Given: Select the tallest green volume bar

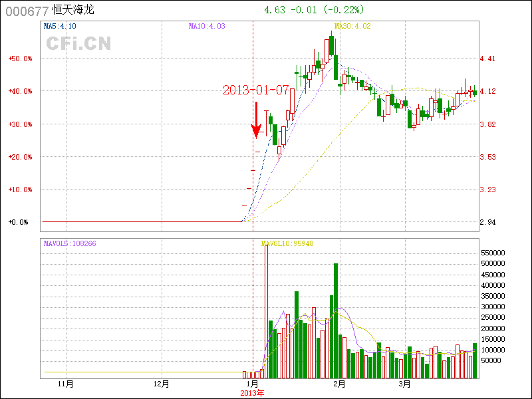Looking at the screenshot, I should [336, 320].
